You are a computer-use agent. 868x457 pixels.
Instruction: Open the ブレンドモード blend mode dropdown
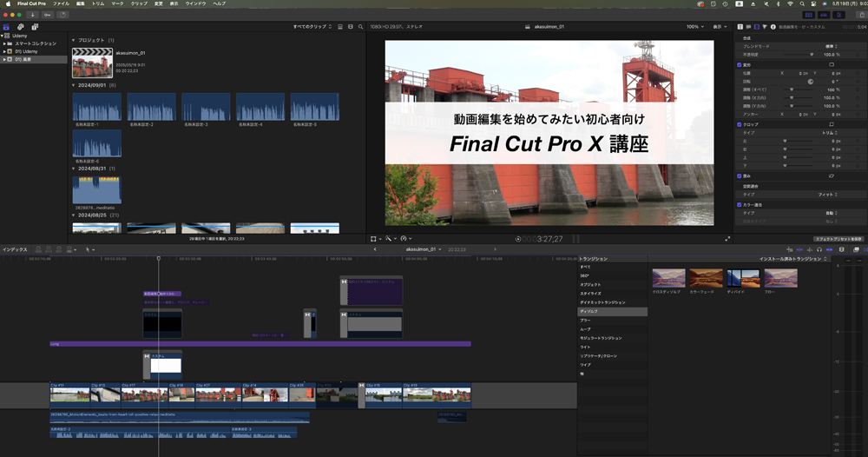[832, 47]
